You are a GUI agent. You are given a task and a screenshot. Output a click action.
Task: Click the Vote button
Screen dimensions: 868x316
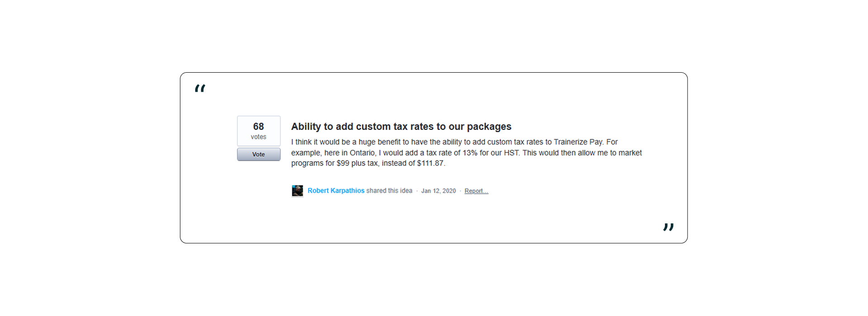[259, 154]
